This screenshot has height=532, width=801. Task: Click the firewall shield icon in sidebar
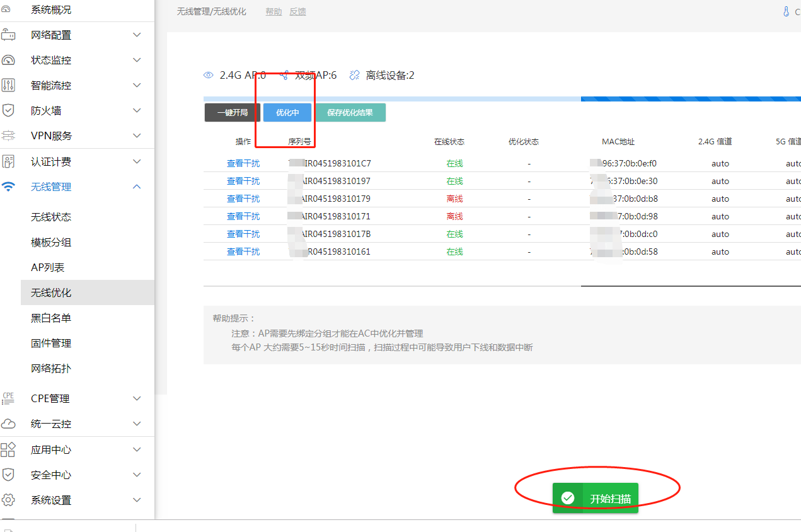(8, 110)
